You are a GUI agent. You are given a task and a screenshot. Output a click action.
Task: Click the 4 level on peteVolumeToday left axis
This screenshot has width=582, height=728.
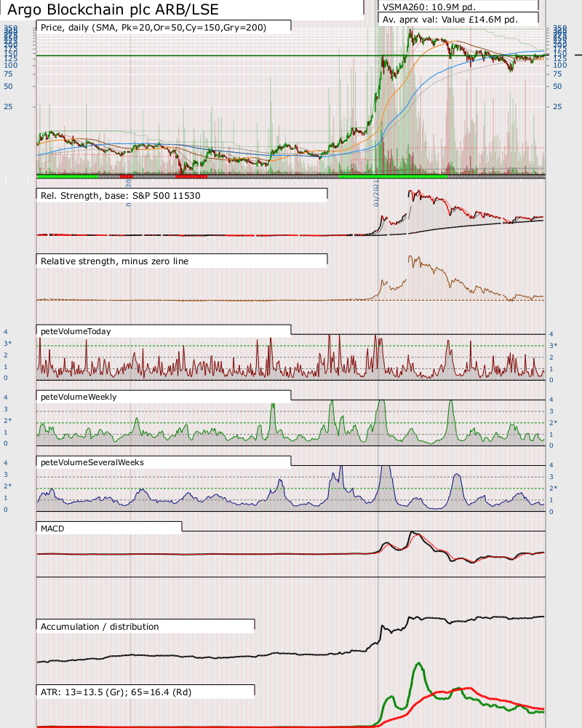point(6,332)
